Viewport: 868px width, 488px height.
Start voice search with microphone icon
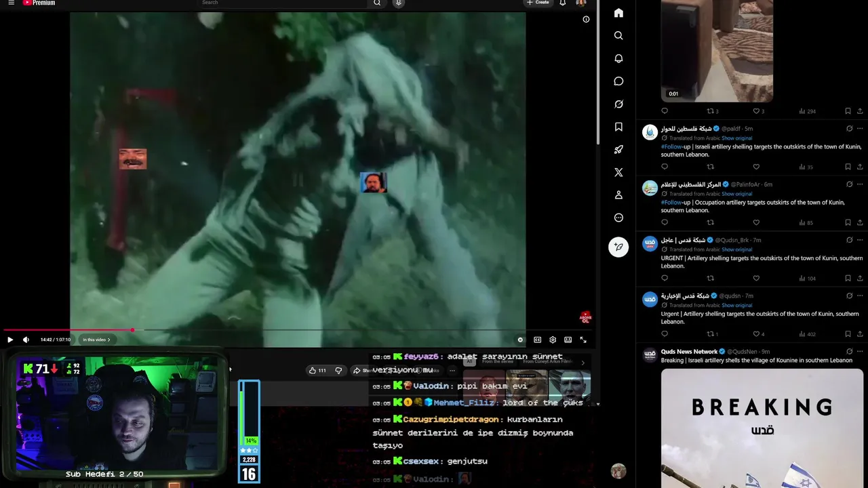[x=399, y=3]
